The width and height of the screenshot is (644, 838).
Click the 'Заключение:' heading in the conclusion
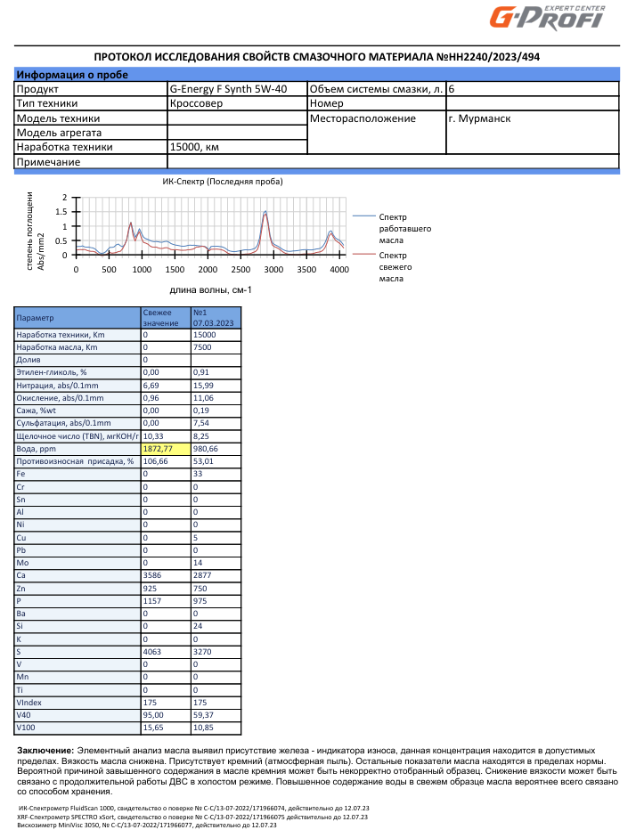(45, 751)
